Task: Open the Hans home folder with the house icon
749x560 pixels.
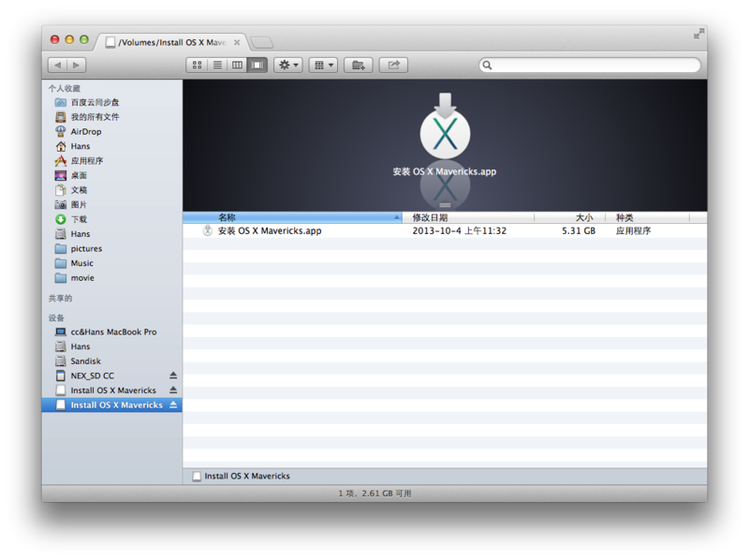Action: (81, 146)
